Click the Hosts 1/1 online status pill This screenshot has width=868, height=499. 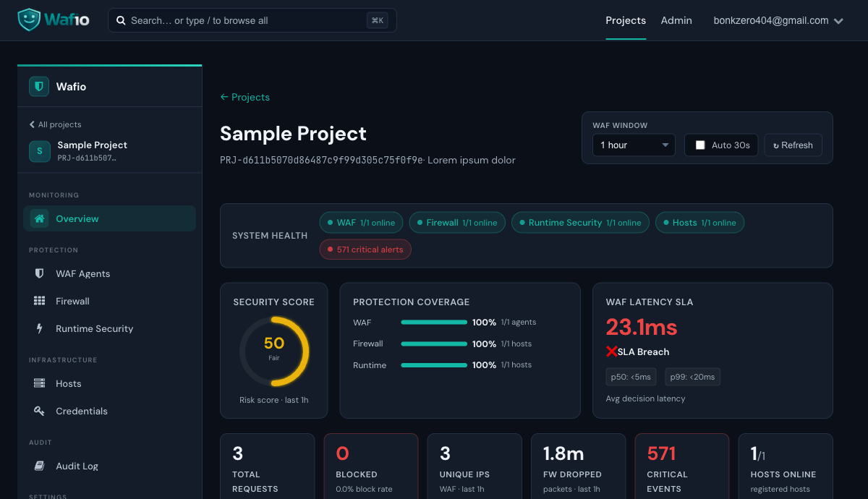pyautogui.click(x=699, y=223)
